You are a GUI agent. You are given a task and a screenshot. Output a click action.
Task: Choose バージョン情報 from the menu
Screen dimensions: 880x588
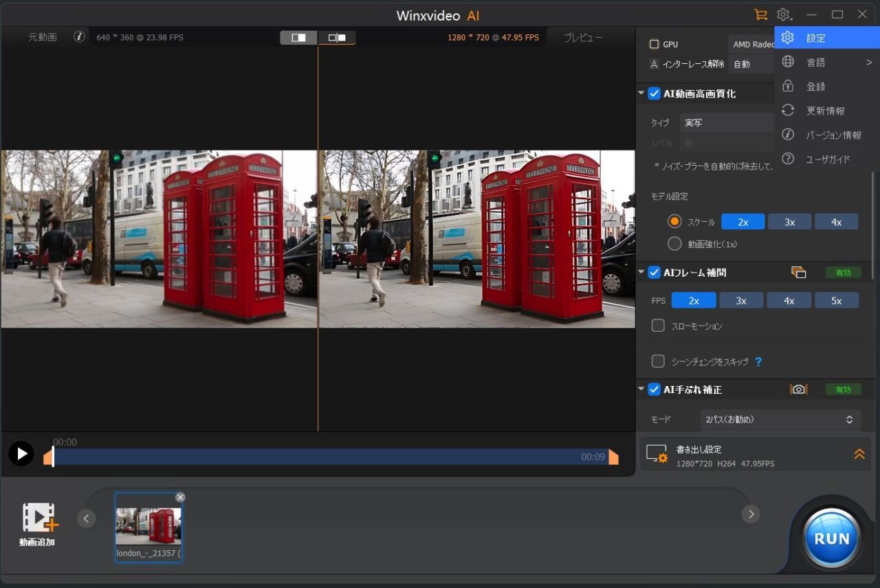[x=827, y=135]
